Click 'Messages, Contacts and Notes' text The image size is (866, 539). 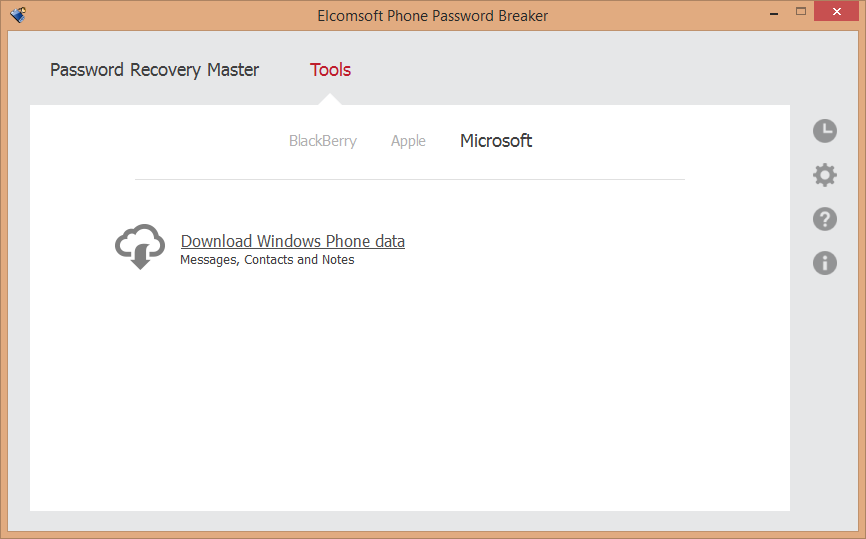(x=267, y=260)
